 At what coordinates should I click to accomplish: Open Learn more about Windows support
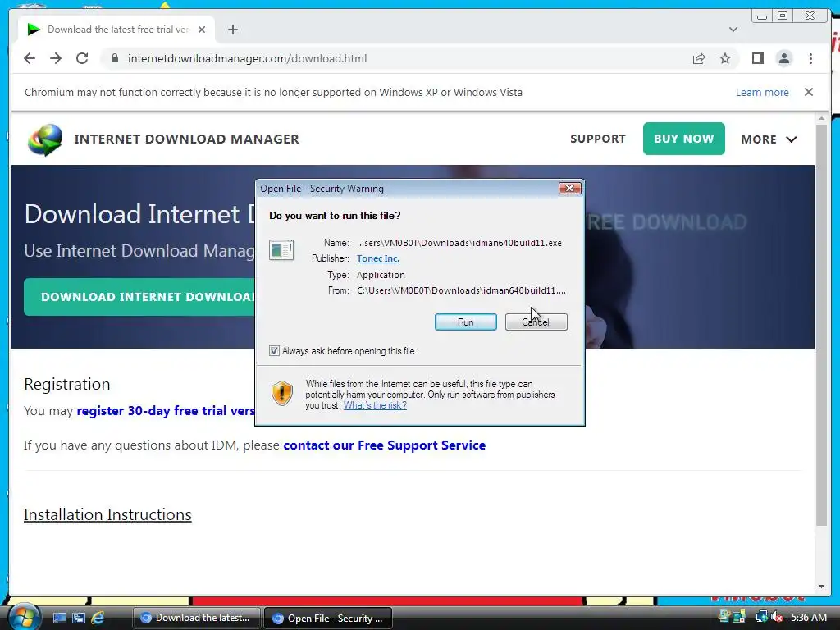click(x=762, y=92)
